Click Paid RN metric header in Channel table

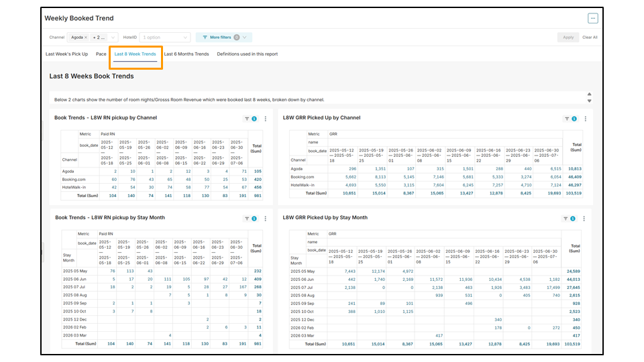tap(107, 134)
